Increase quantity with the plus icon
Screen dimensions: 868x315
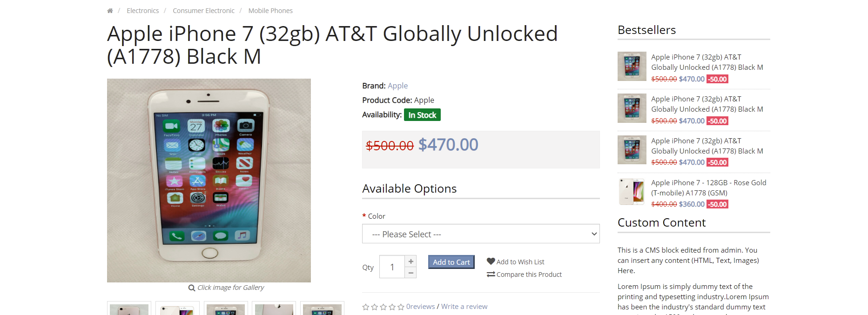pyautogui.click(x=410, y=261)
